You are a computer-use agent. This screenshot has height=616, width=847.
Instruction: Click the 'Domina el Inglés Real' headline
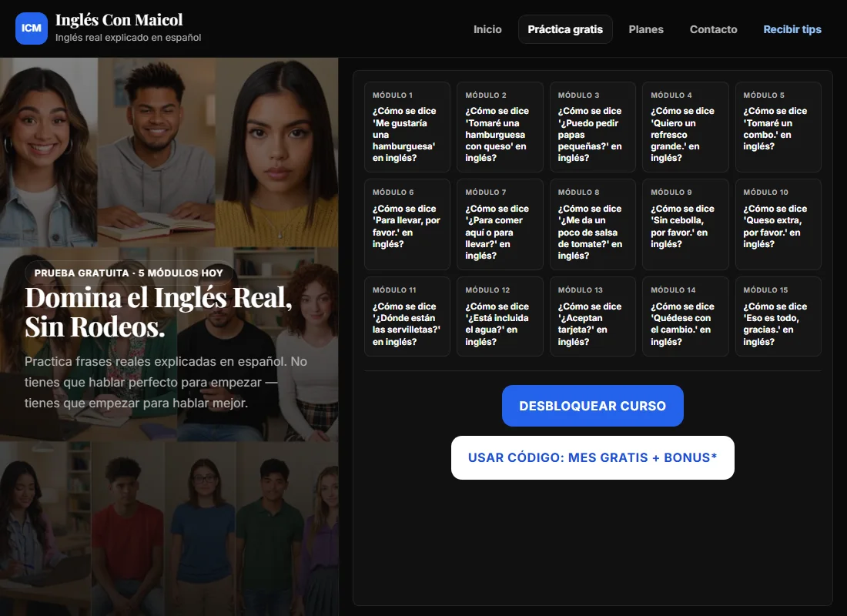click(159, 312)
